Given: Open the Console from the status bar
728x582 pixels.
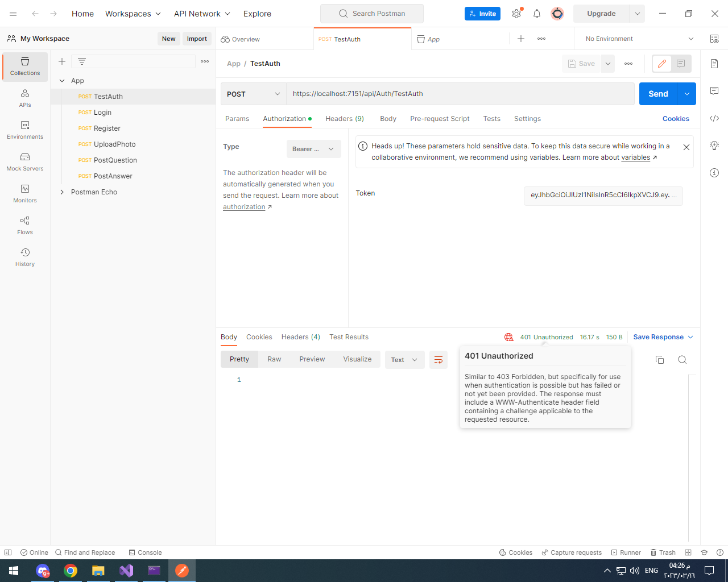Looking at the screenshot, I should tap(145, 552).
